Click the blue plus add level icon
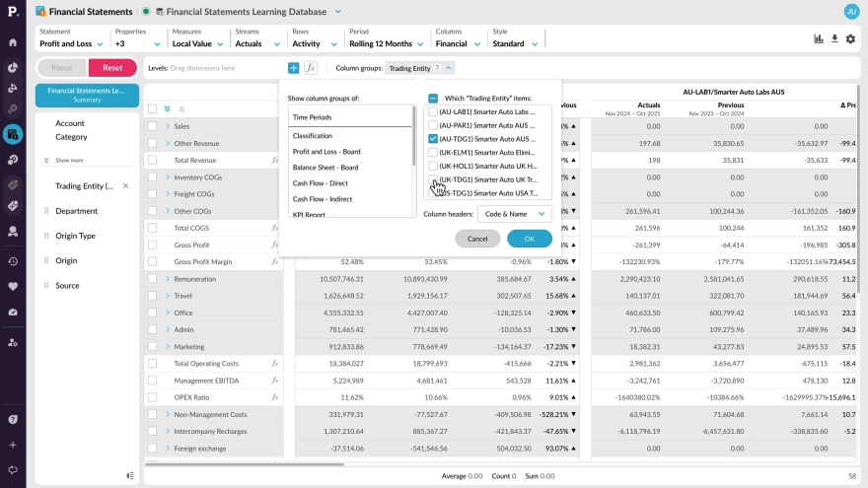 [x=293, y=68]
